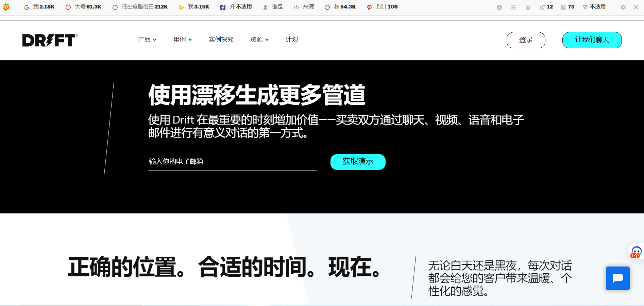Expand the 产品 dropdown menu
This screenshot has height=306, width=644.
[147, 39]
